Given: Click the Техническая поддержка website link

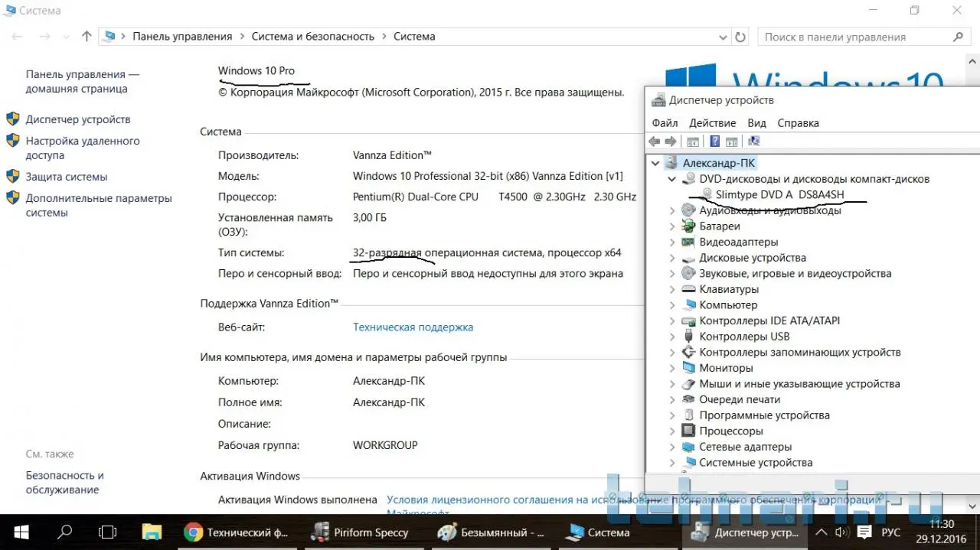Looking at the screenshot, I should click(413, 327).
